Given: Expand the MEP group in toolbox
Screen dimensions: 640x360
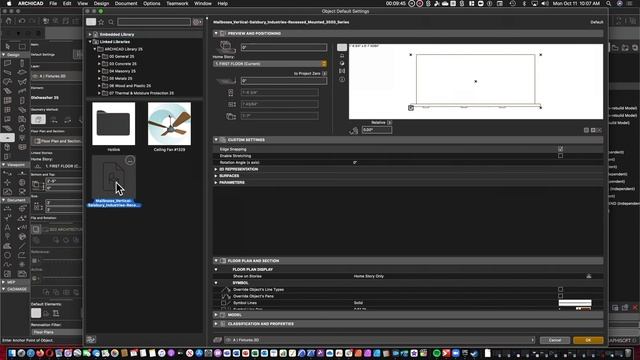Looking at the screenshot, I should (4, 282).
